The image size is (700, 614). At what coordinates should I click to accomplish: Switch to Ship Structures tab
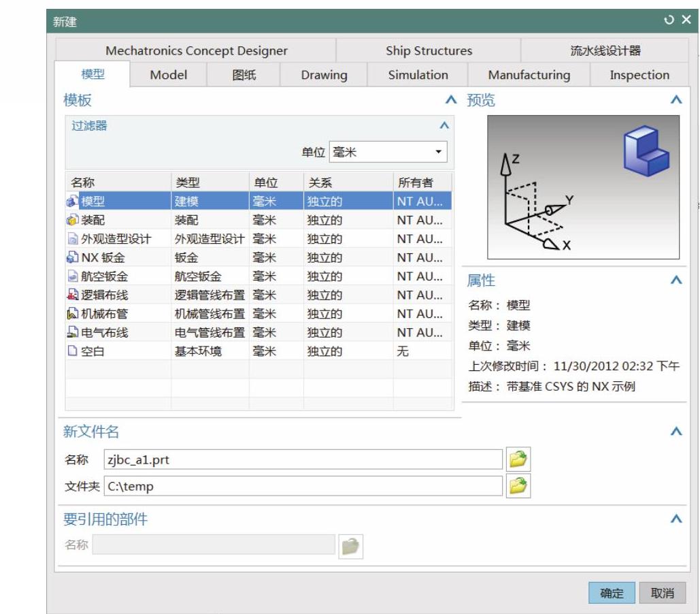pyautogui.click(x=429, y=50)
